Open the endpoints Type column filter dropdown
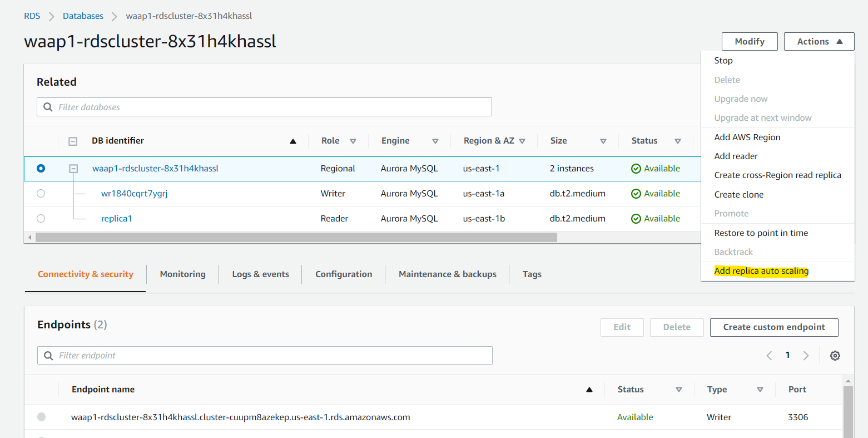The width and height of the screenshot is (868, 438). pyautogui.click(x=760, y=390)
